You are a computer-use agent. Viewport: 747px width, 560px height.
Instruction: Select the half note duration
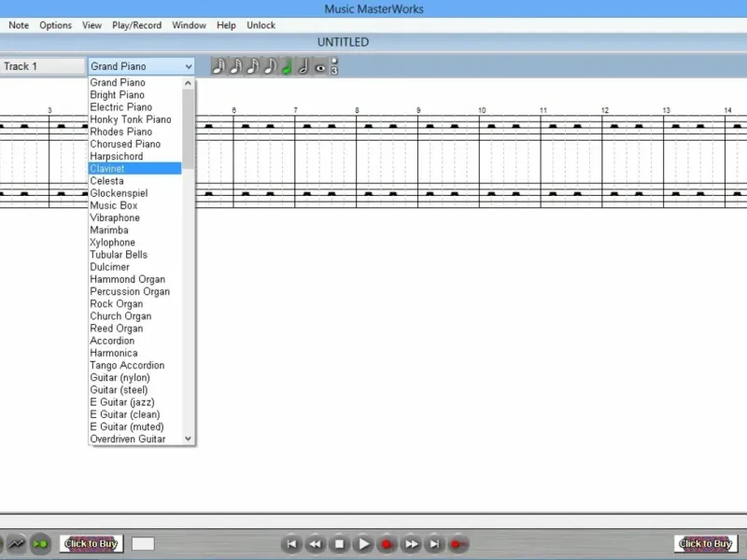click(303, 66)
